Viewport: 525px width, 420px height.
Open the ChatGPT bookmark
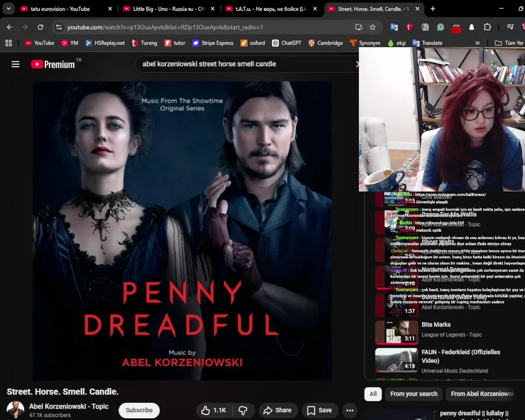point(286,43)
